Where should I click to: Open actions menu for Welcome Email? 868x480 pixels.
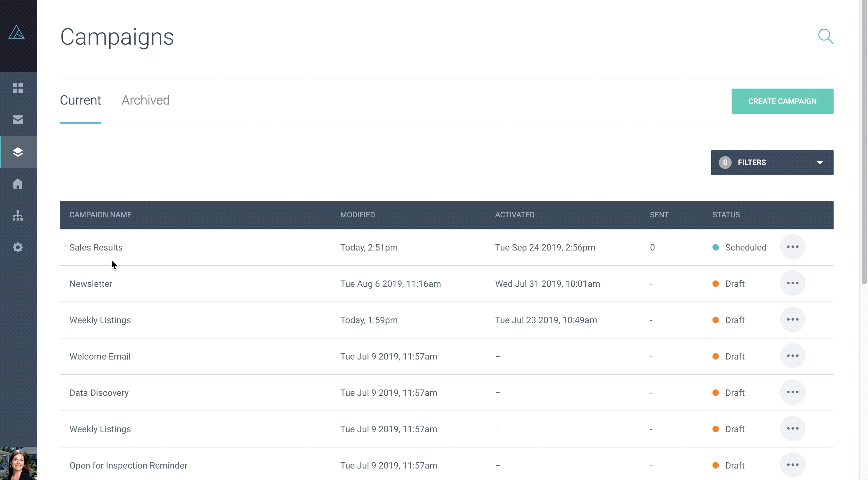792,356
